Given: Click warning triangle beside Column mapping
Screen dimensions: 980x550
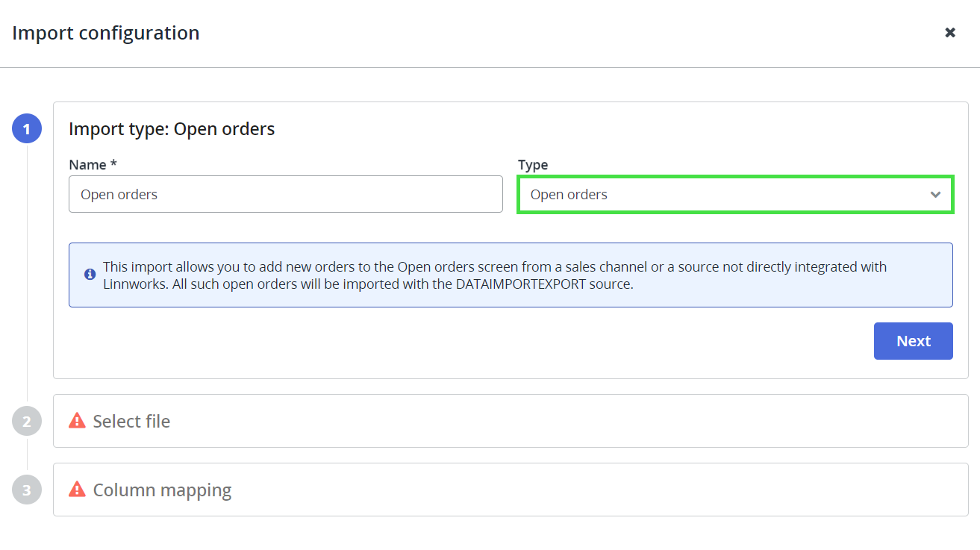Looking at the screenshot, I should 77,490.
